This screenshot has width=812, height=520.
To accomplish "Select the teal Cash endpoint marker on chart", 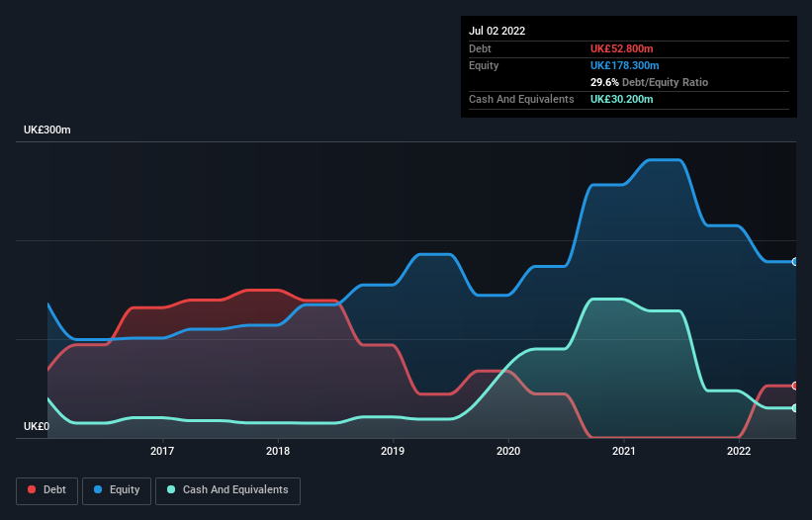I will [x=795, y=408].
